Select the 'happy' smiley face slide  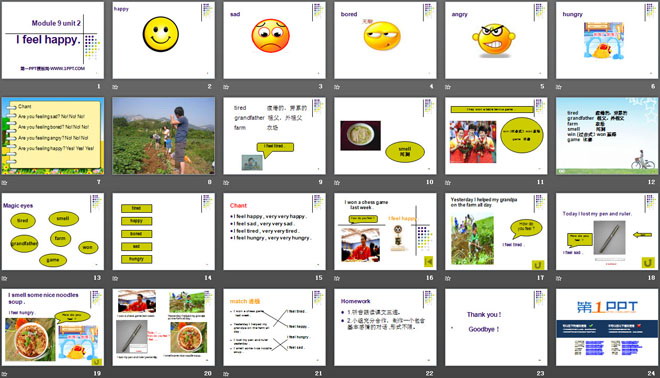coord(163,40)
